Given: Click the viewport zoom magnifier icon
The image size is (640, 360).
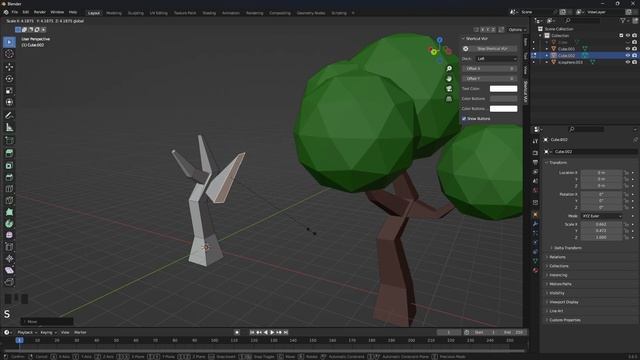Looking at the screenshot, I should pyautogui.click(x=449, y=69).
